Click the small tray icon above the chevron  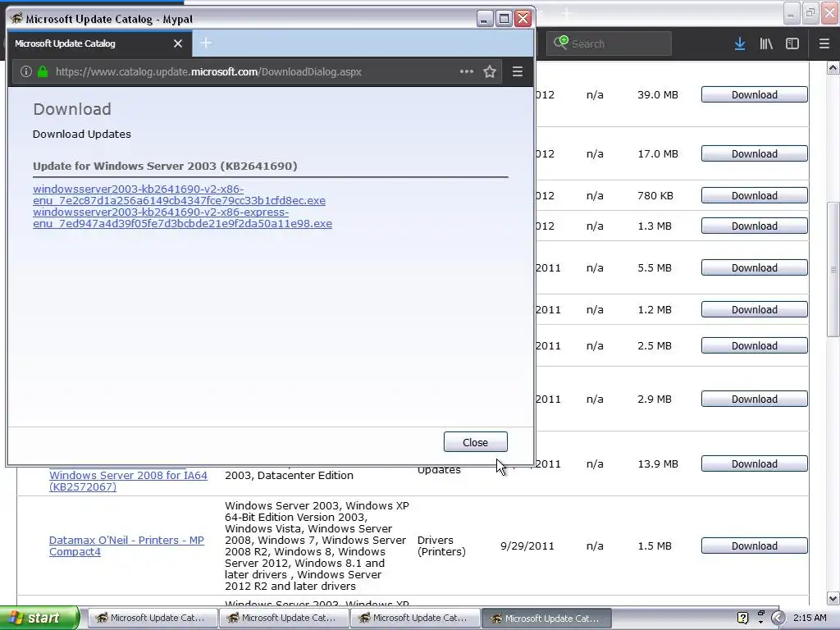760,613
